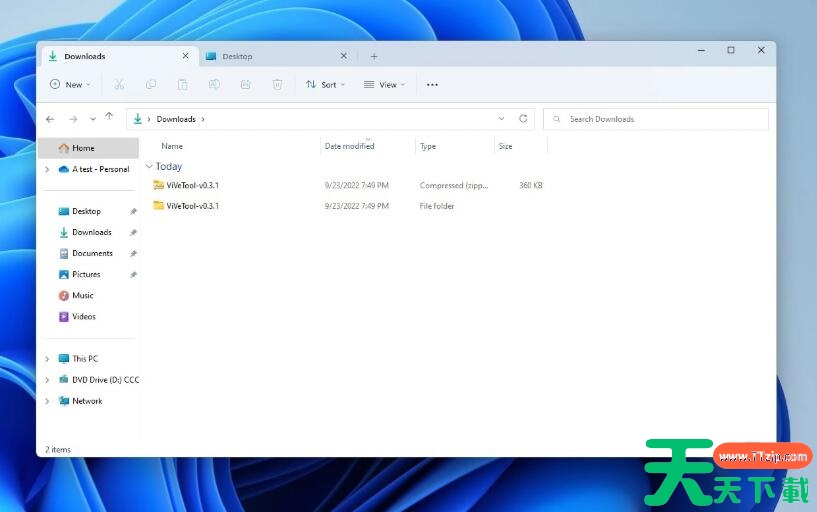Go back with the left arrow

[x=50, y=119]
